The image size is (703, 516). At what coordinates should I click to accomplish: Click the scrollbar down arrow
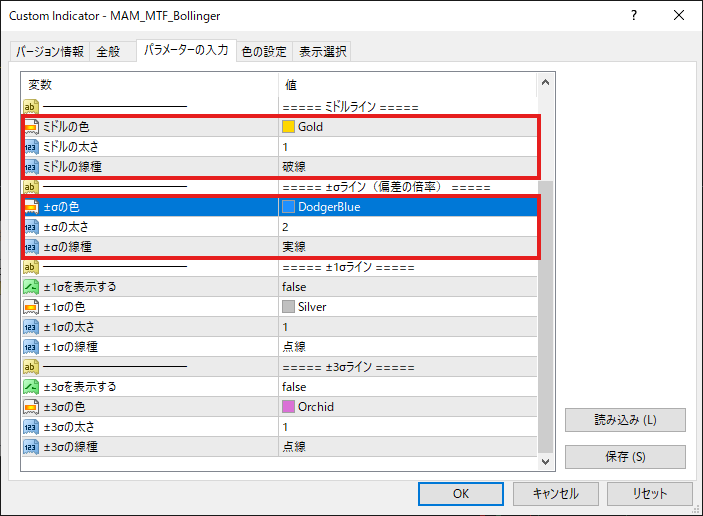point(545,462)
